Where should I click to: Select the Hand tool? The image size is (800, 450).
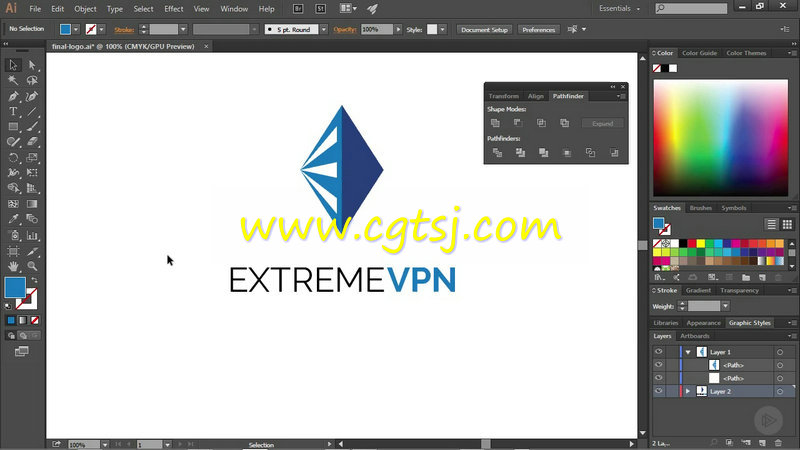[x=13, y=266]
